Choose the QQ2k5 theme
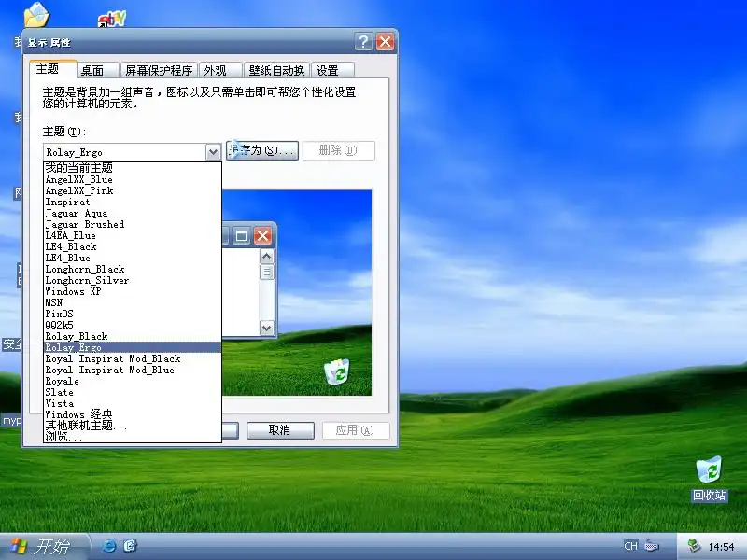Image resolution: width=747 pixels, height=560 pixels. click(x=133, y=325)
